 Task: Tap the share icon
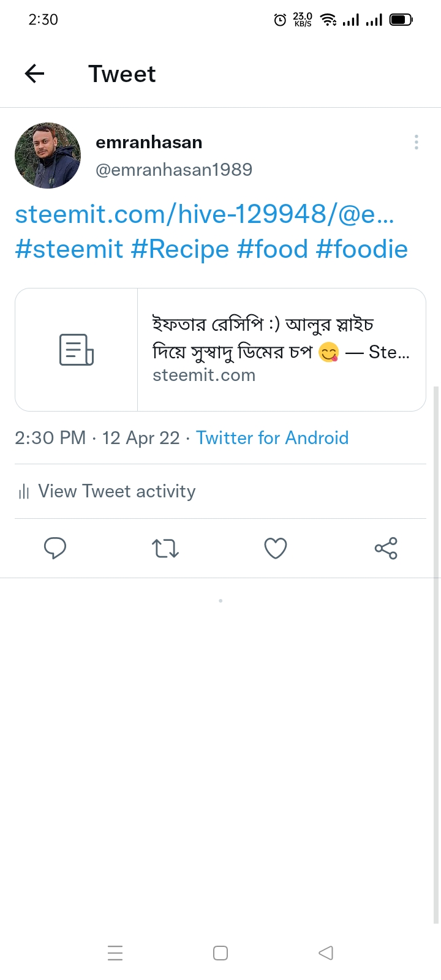click(x=386, y=548)
